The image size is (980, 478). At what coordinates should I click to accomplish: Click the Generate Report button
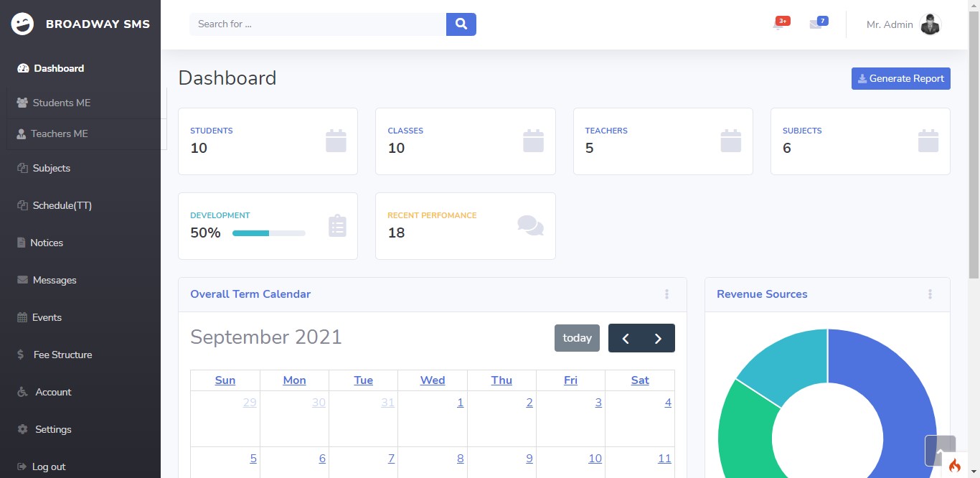(900, 78)
